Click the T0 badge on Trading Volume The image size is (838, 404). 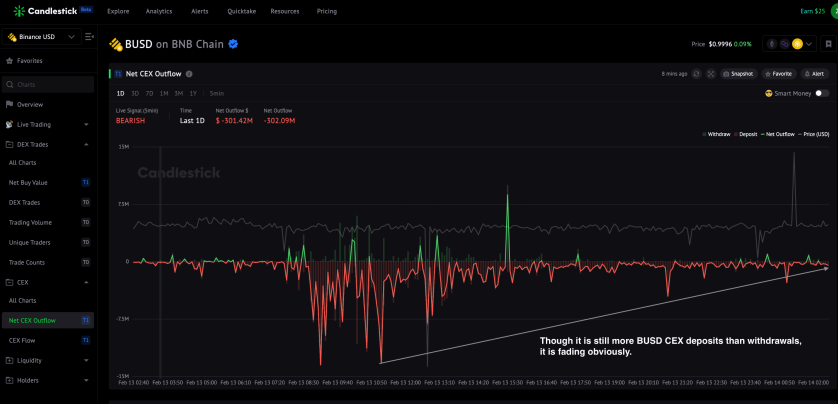point(86,222)
